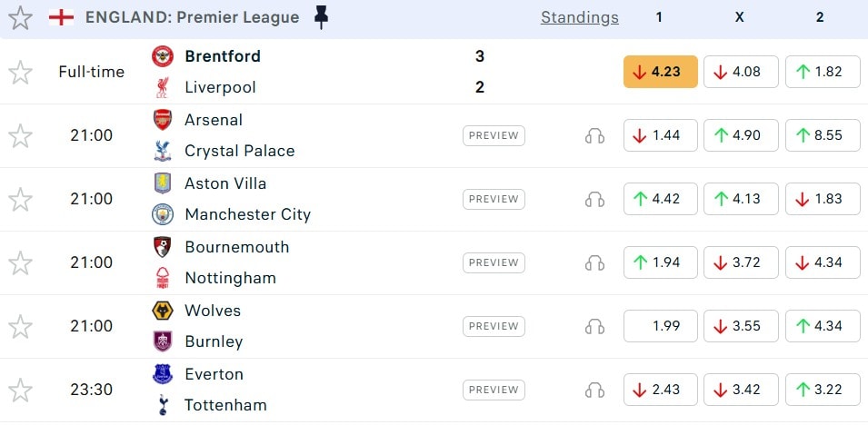Select the highlighted 4.23 Brentford odds
Image resolution: width=868 pixels, height=425 pixels.
[660, 72]
